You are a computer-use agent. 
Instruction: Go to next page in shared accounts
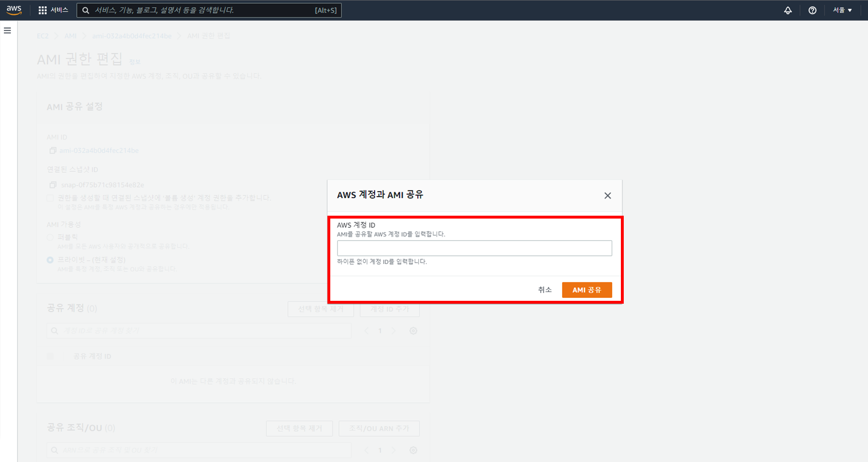coord(393,331)
